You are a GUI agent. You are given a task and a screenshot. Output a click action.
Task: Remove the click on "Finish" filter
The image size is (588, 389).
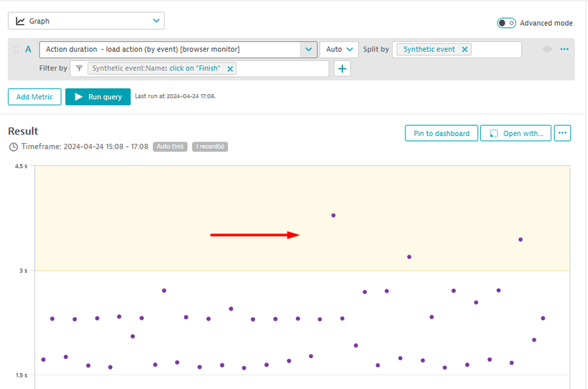tap(230, 69)
